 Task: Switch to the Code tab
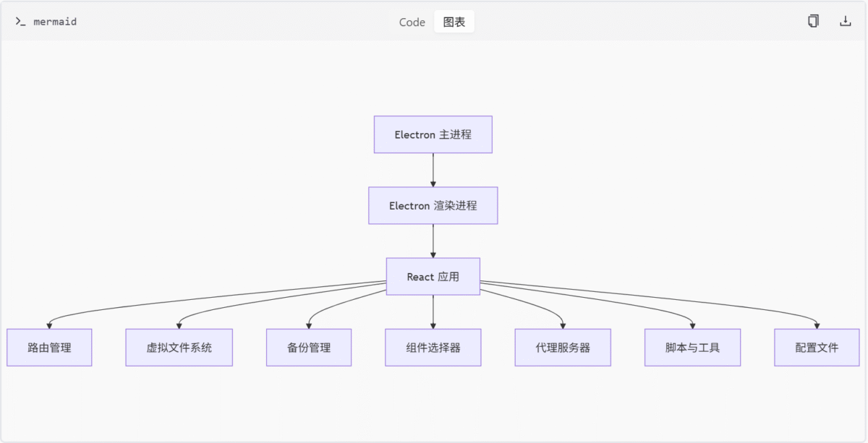pyautogui.click(x=412, y=22)
